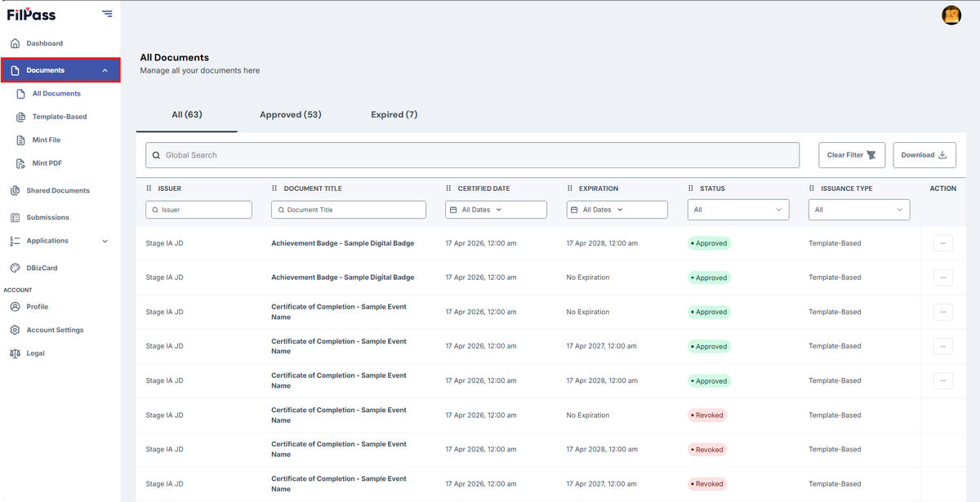Click the Issuance Type column drag handle

[x=812, y=189]
